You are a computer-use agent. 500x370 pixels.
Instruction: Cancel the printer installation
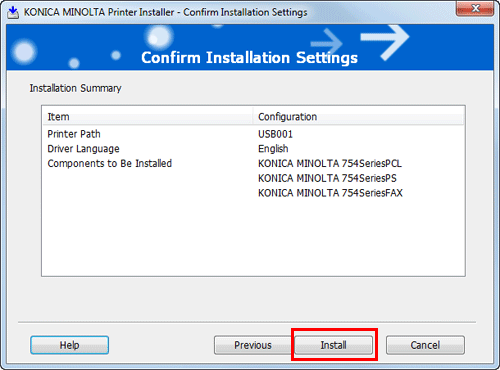coord(425,345)
